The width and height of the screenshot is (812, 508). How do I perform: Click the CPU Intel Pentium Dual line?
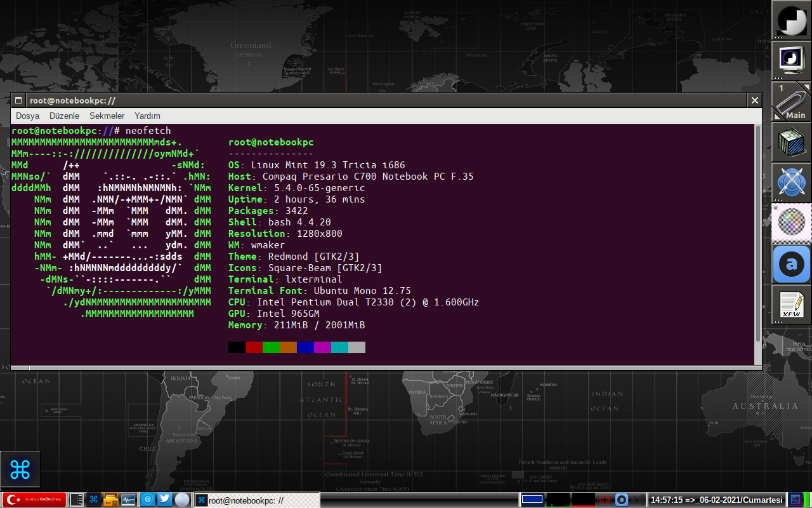click(354, 302)
